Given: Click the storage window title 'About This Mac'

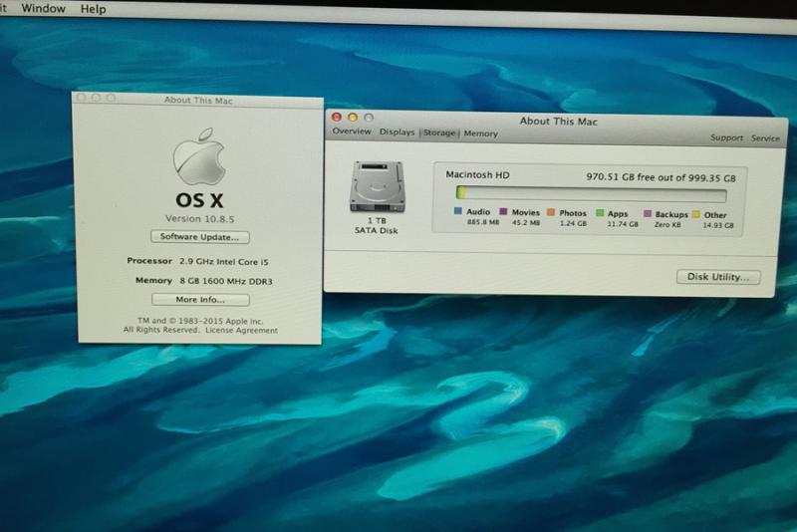Looking at the screenshot, I should coord(558,122).
